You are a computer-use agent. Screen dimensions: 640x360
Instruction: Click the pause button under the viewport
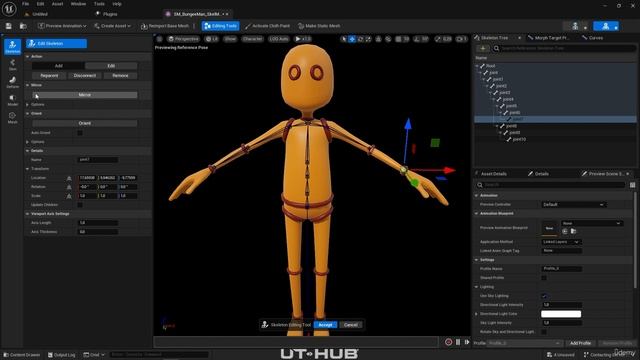[x=458, y=342]
